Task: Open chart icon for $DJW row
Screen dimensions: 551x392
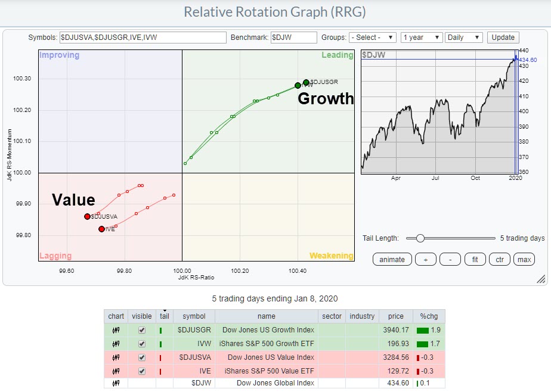Action: [x=116, y=383]
